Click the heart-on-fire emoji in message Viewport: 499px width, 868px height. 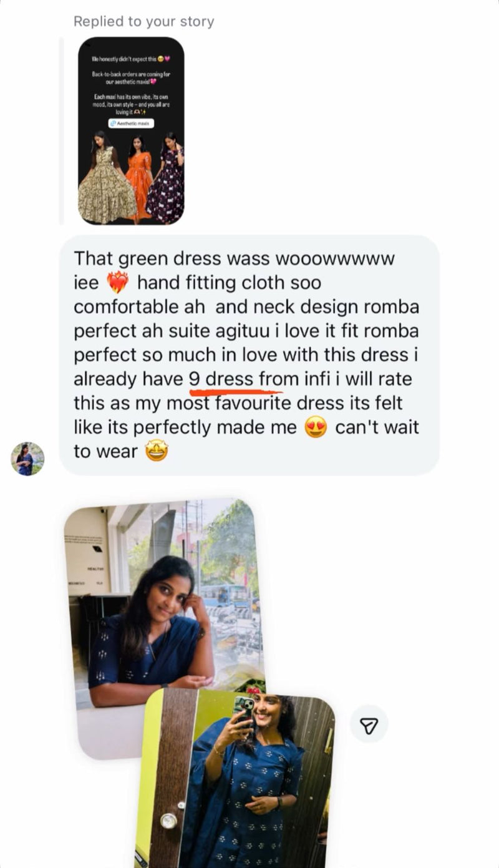[x=117, y=283]
